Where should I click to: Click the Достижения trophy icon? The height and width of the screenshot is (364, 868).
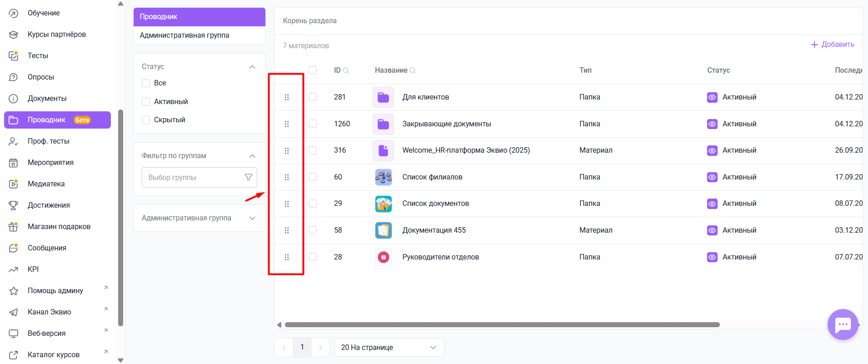[x=14, y=205]
